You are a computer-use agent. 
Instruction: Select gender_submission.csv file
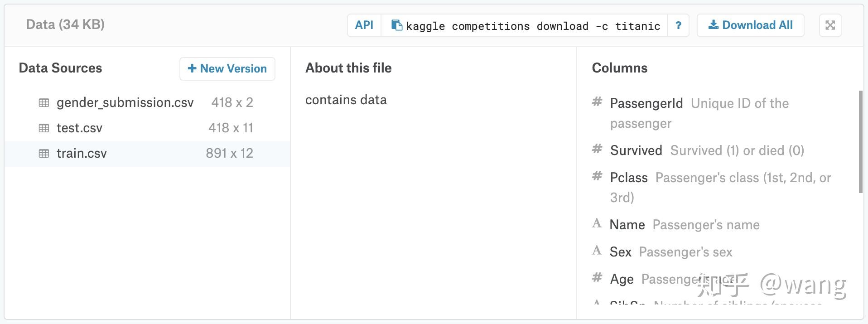(125, 103)
